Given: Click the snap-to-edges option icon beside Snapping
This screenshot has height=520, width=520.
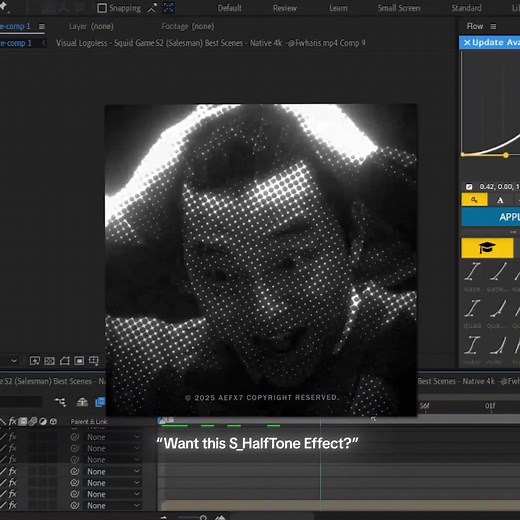Looking at the screenshot, I should click(x=152, y=8).
